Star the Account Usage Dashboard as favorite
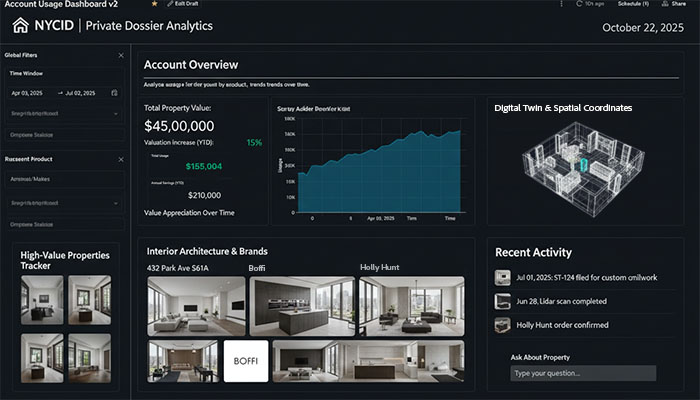This screenshot has width=700, height=400. (153, 5)
